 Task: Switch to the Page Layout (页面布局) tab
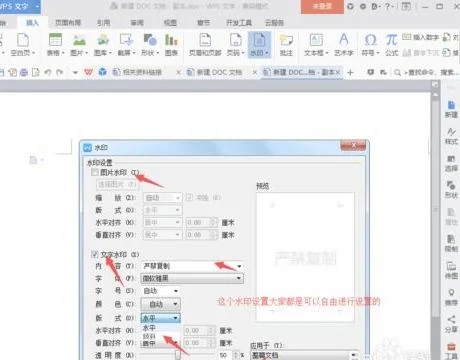(x=68, y=23)
